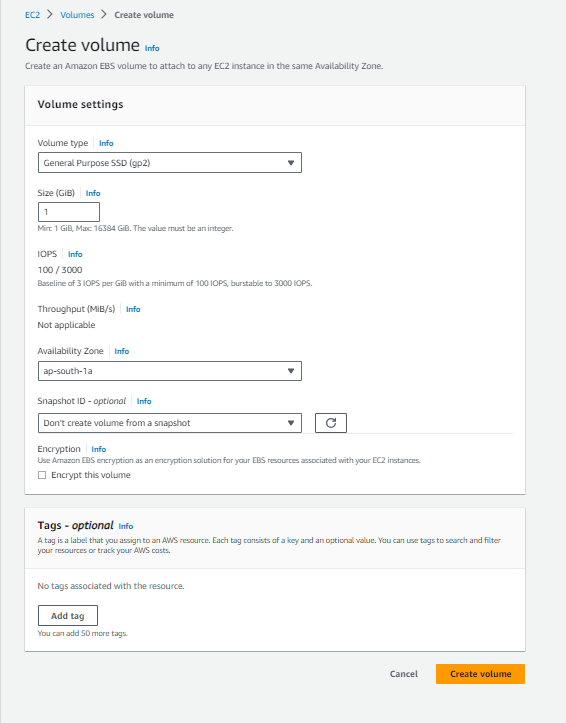
Task: Open Info link beside Volume type
Action: 106,143
